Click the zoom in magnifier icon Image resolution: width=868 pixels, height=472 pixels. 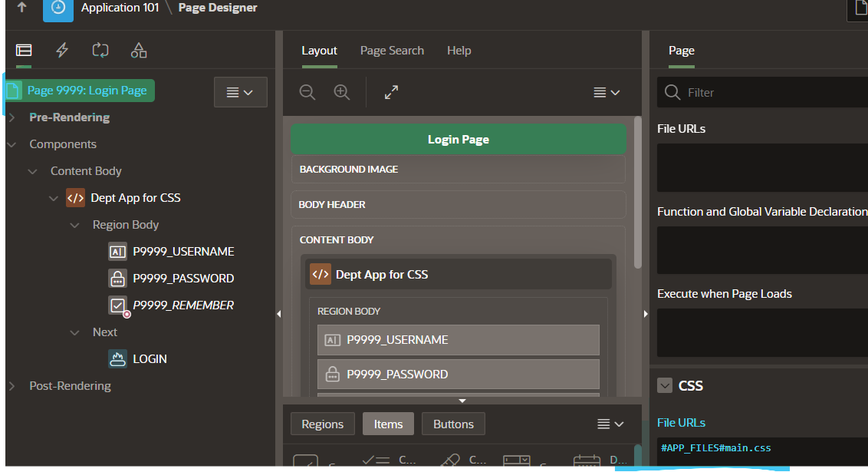click(342, 92)
